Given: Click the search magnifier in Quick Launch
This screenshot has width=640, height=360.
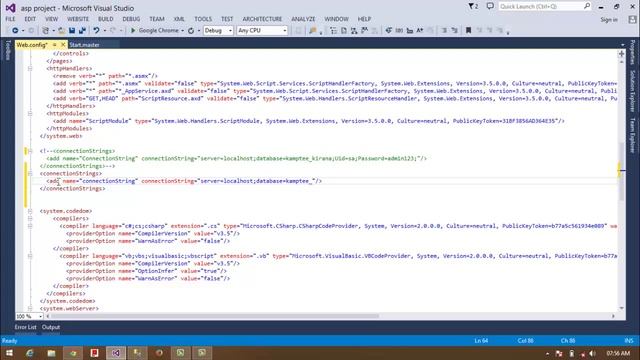Looking at the screenshot, I should click(x=587, y=6).
